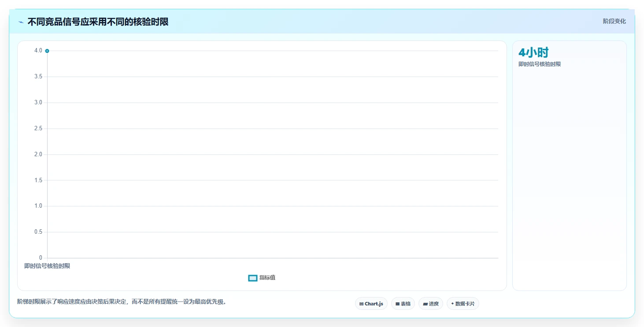The width and height of the screenshot is (644, 327).
Task: Click the 指标值 legend label
Action: [x=267, y=278]
